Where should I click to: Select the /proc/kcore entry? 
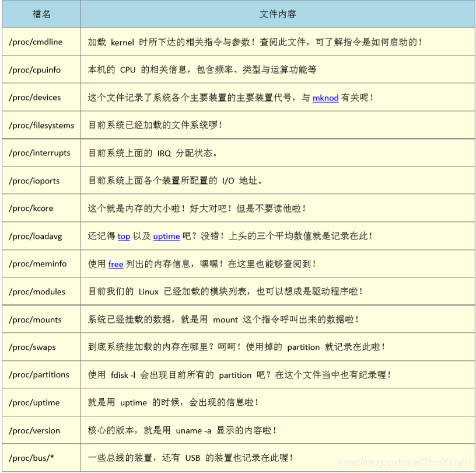31,208
